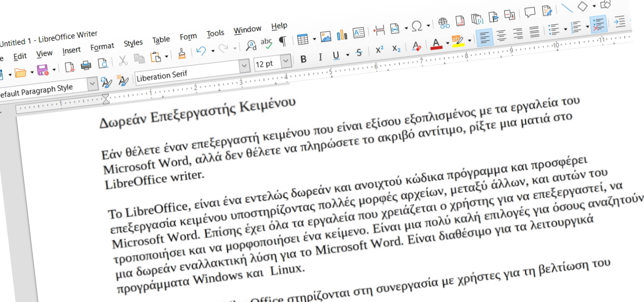The image size is (644, 302).
Task: Insert hyperlink globe icon
Action: point(443,22)
